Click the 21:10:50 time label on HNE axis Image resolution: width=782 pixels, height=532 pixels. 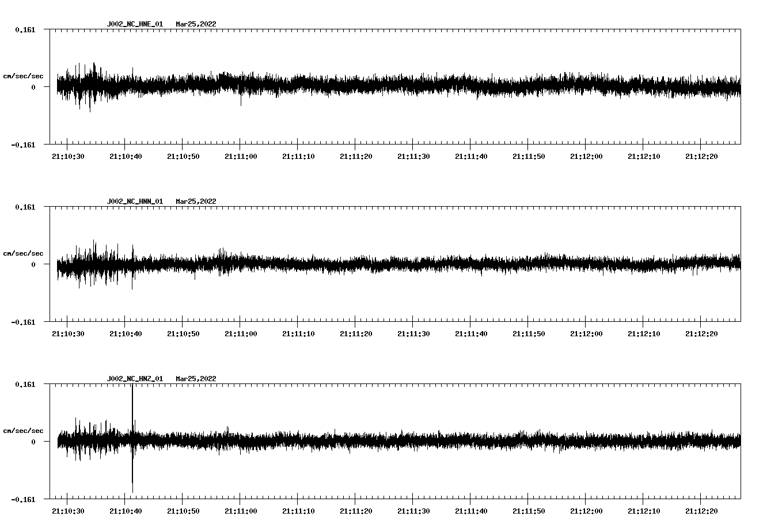point(183,156)
